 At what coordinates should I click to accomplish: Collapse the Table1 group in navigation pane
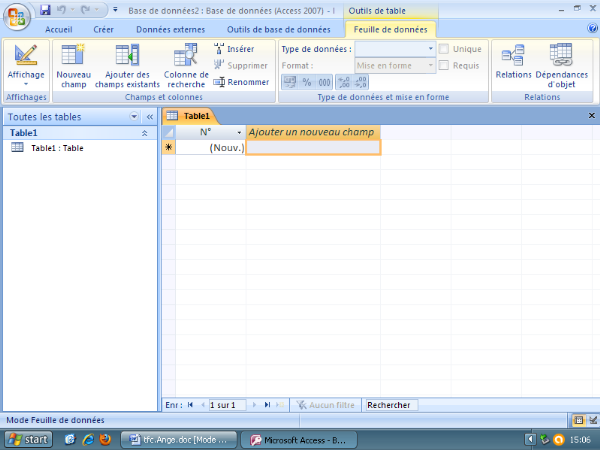coord(144,132)
